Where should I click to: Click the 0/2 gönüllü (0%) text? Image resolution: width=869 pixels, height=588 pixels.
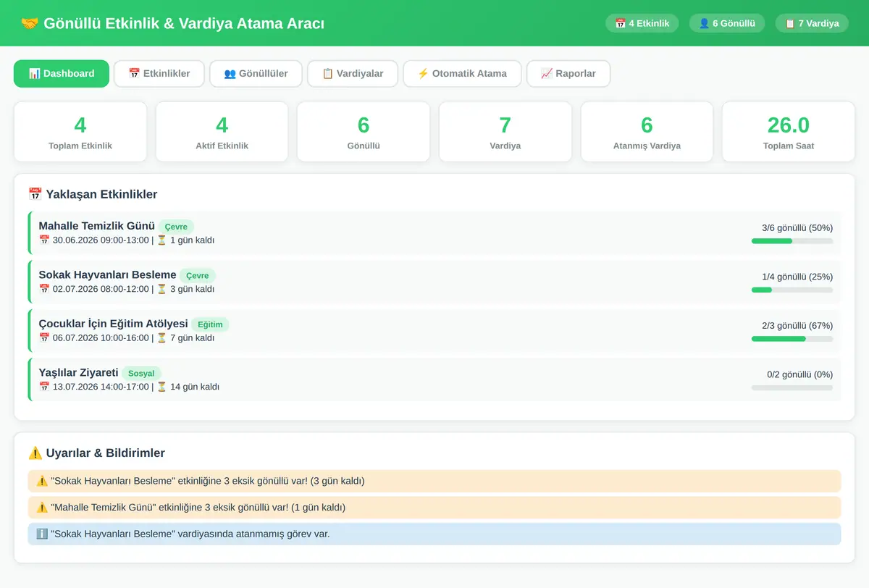800,374
